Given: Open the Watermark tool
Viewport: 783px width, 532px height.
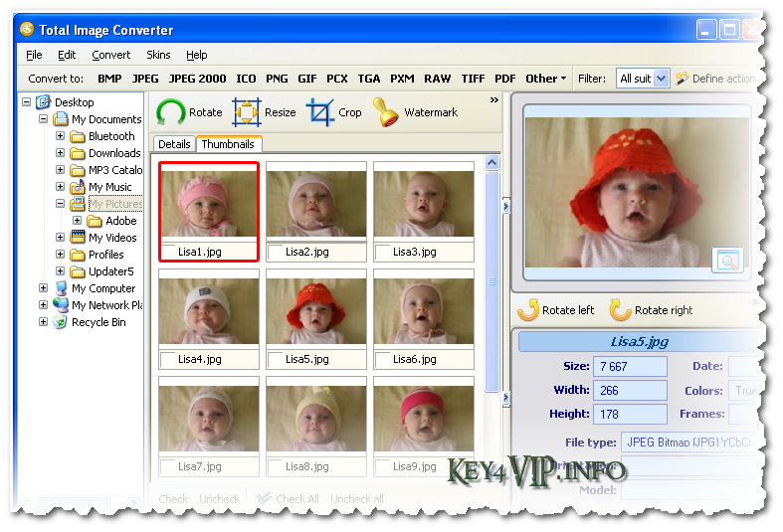Looking at the screenshot, I should click(386, 112).
